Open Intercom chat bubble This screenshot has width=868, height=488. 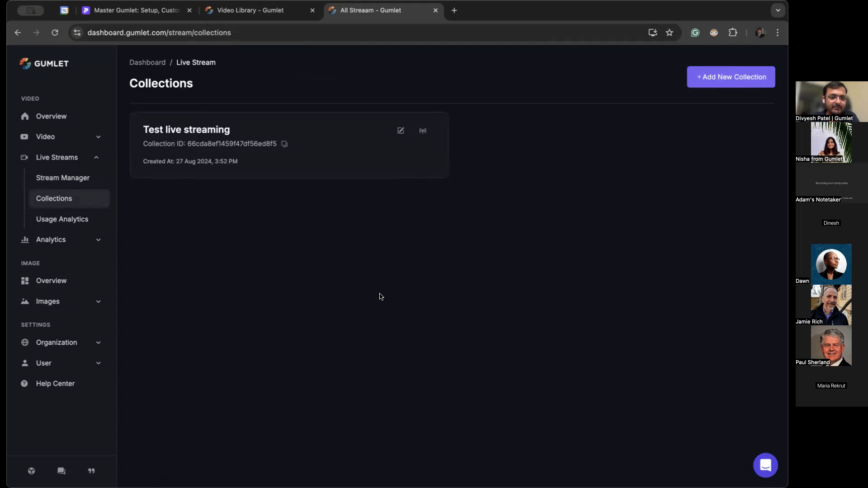pos(765,465)
